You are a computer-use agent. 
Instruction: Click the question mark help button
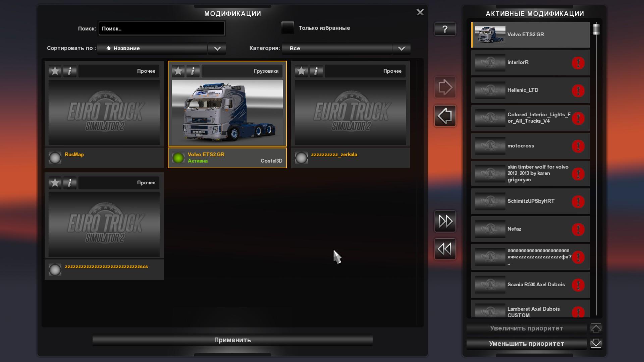(445, 29)
